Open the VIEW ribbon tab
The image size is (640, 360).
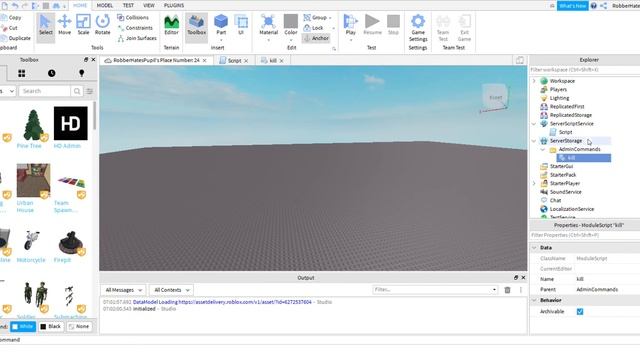coord(149,5)
